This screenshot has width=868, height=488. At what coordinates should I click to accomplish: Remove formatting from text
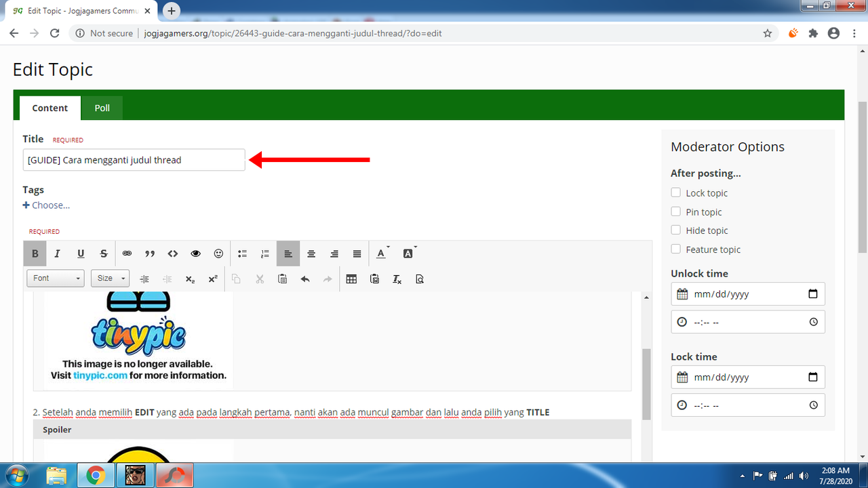(x=397, y=279)
